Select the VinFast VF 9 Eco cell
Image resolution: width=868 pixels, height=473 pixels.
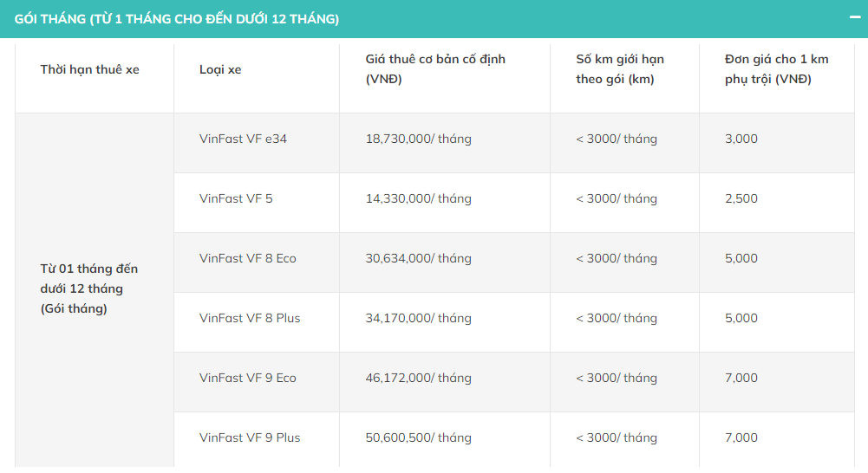pyautogui.click(x=248, y=378)
